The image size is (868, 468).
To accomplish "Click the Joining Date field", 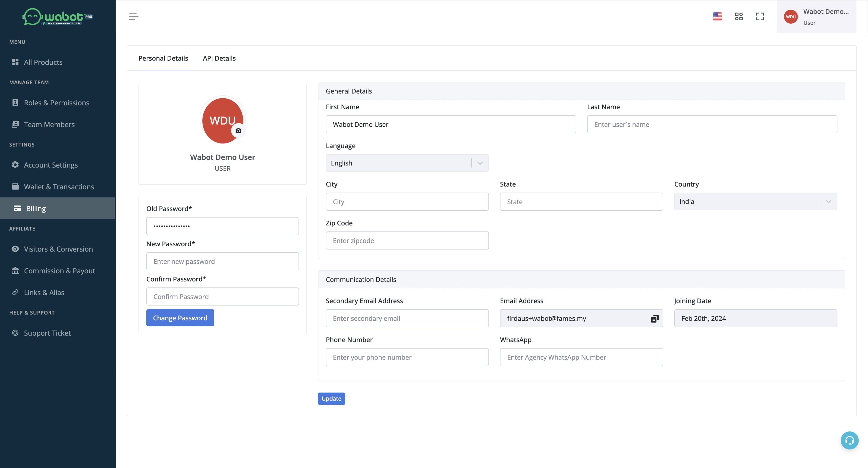I will click(755, 318).
